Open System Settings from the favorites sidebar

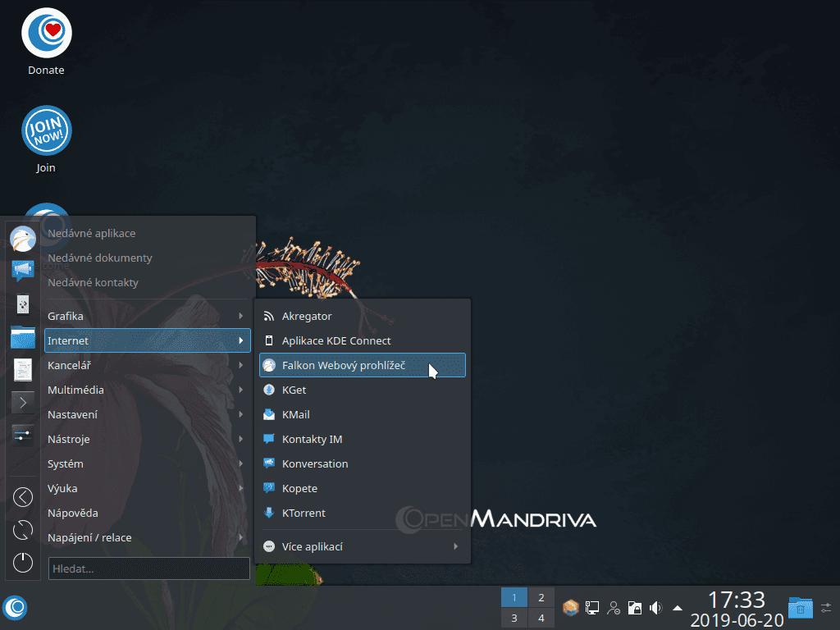tap(22, 435)
